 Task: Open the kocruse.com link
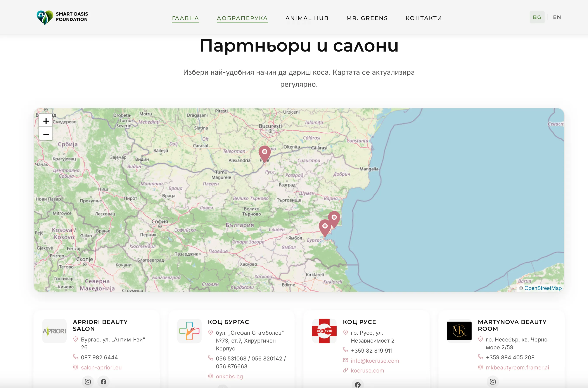coord(367,371)
